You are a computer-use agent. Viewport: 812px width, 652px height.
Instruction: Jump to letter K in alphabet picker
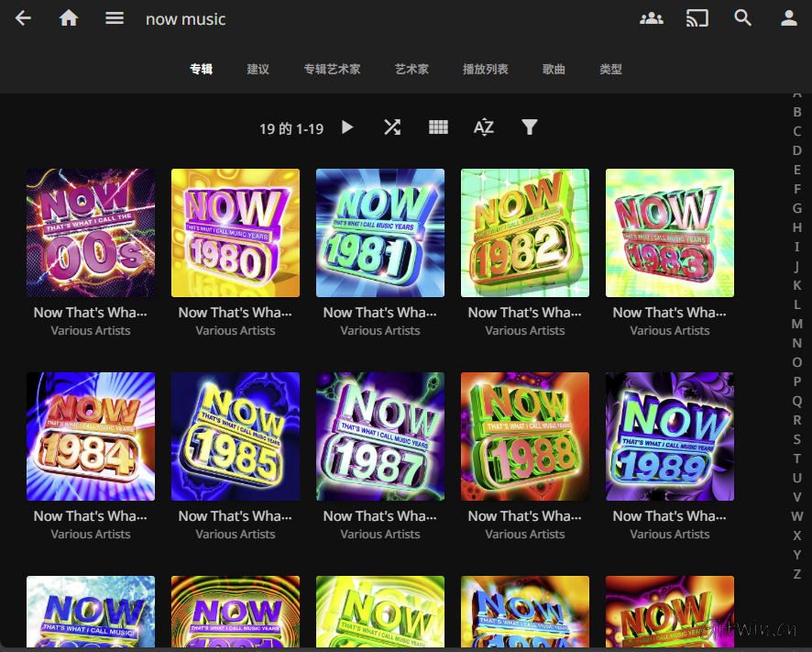(x=797, y=285)
